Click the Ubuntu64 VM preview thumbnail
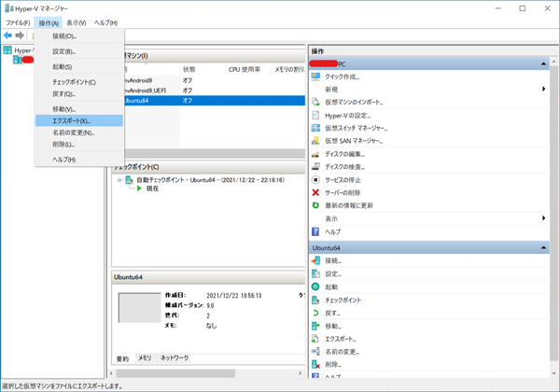This screenshot has width=560, height=392. (x=140, y=308)
